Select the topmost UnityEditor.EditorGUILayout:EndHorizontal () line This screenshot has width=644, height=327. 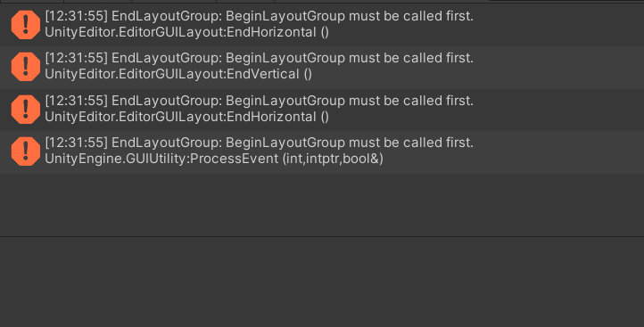(x=187, y=32)
